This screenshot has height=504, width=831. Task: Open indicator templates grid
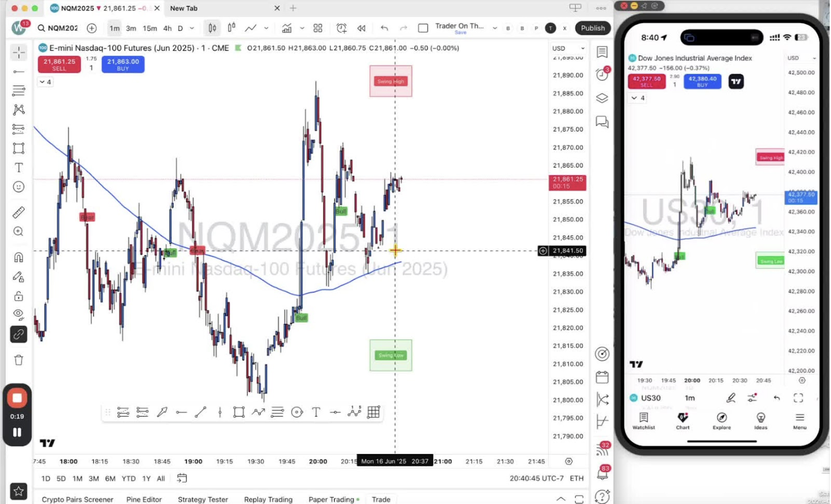318,28
